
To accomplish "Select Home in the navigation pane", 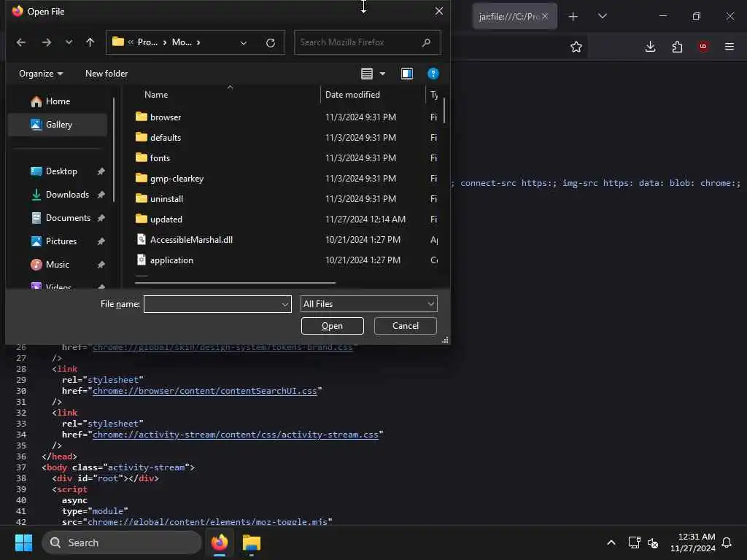I will 58,101.
